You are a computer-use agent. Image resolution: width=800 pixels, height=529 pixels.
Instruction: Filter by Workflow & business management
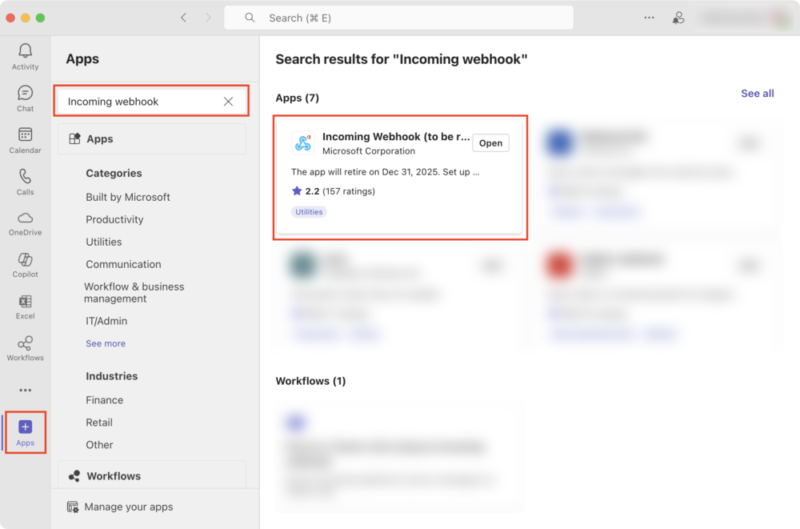[134, 293]
